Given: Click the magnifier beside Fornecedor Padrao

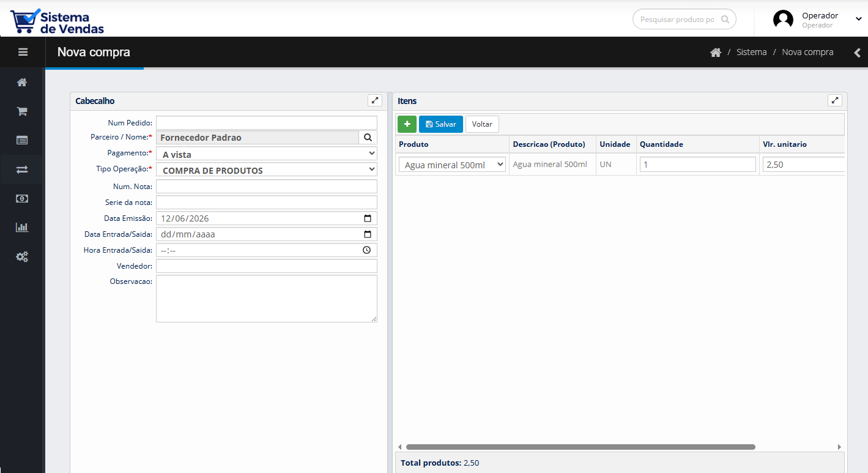Looking at the screenshot, I should 368,138.
